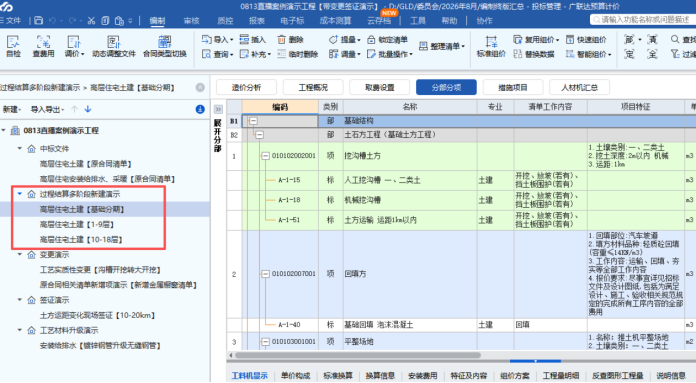Collapse the 中标文件 tree node
Screen dimensions: 696x383
click(20, 148)
